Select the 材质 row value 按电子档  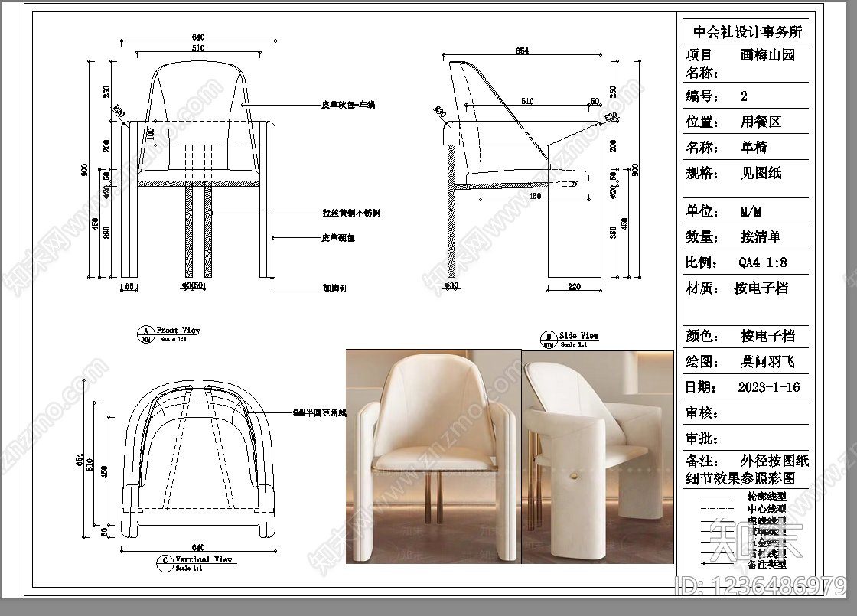tap(761, 288)
